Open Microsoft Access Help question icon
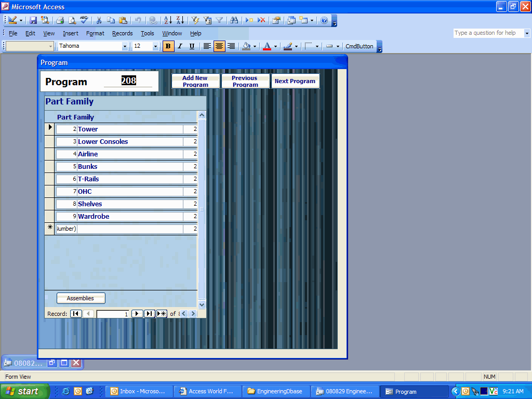The width and height of the screenshot is (532, 399). [324, 20]
